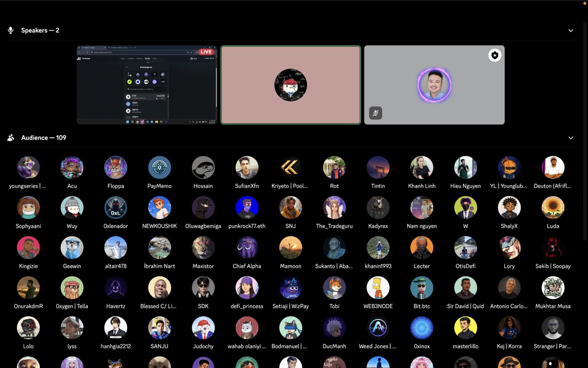Click the name Sir David | Quid
This screenshot has height=368, width=588.
point(465,307)
